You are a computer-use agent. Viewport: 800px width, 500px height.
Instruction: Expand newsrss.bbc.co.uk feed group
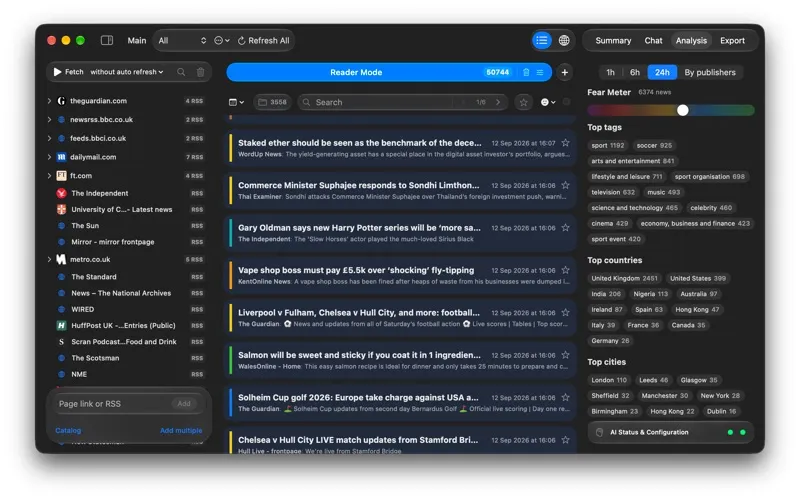click(49, 119)
